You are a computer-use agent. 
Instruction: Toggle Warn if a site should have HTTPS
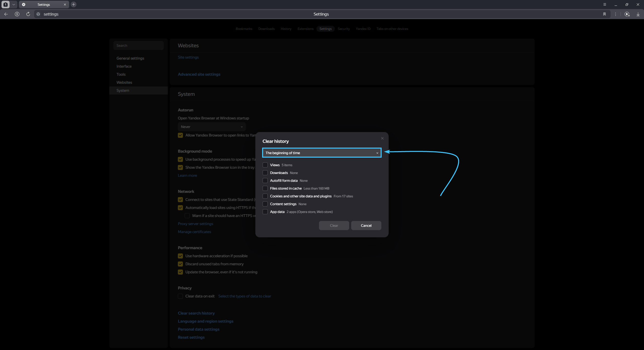coord(187,216)
